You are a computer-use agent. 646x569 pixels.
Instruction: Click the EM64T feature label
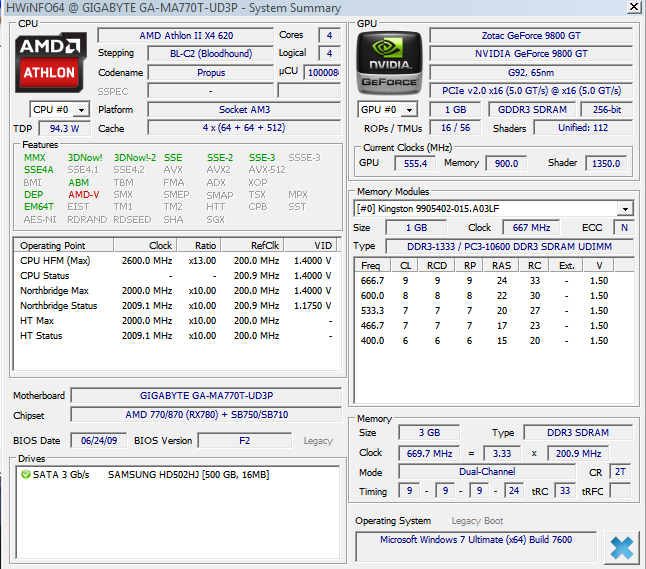(x=39, y=206)
